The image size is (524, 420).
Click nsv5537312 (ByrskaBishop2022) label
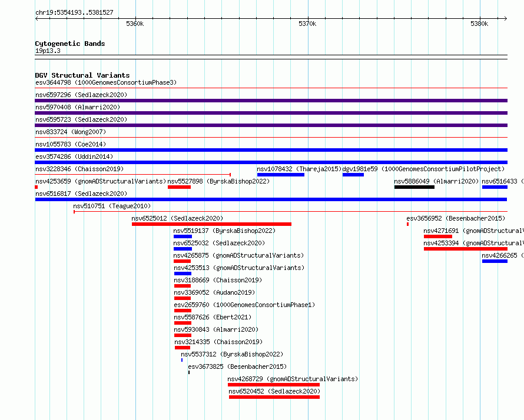coord(232,354)
